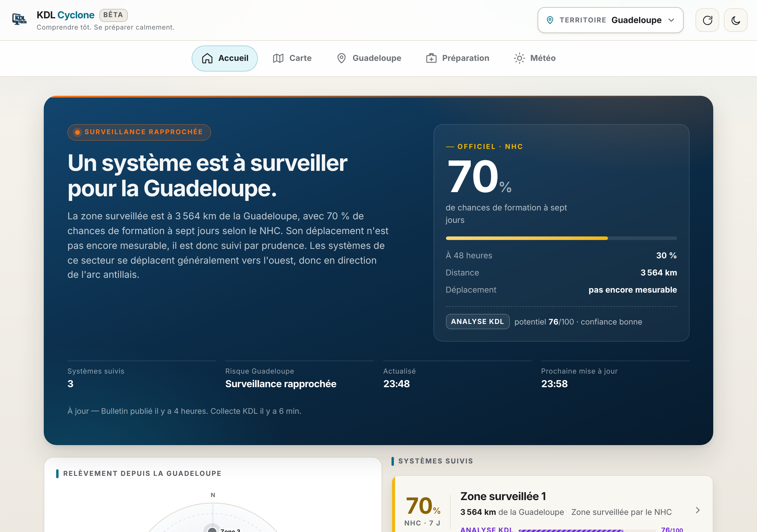Open the Territoire Guadeloupe dropdown
Viewport: 757px width, 532px height.
(610, 20)
